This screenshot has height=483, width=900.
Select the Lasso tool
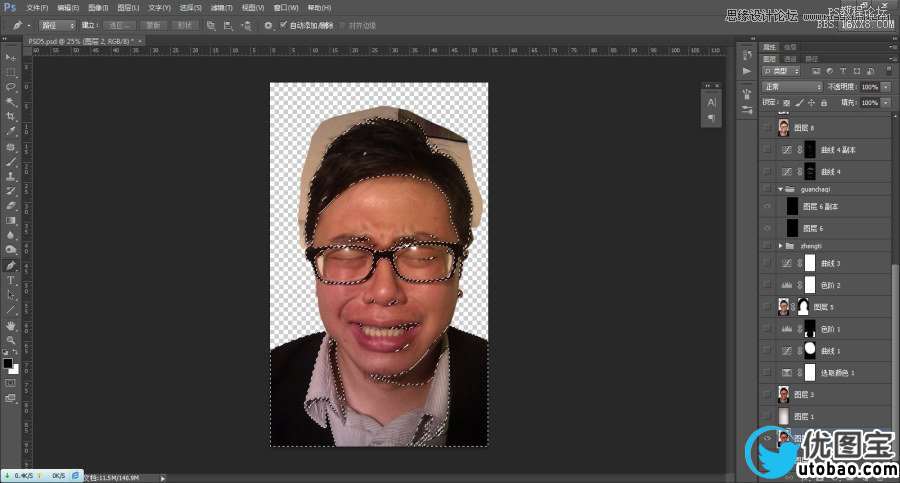[x=10, y=87]
